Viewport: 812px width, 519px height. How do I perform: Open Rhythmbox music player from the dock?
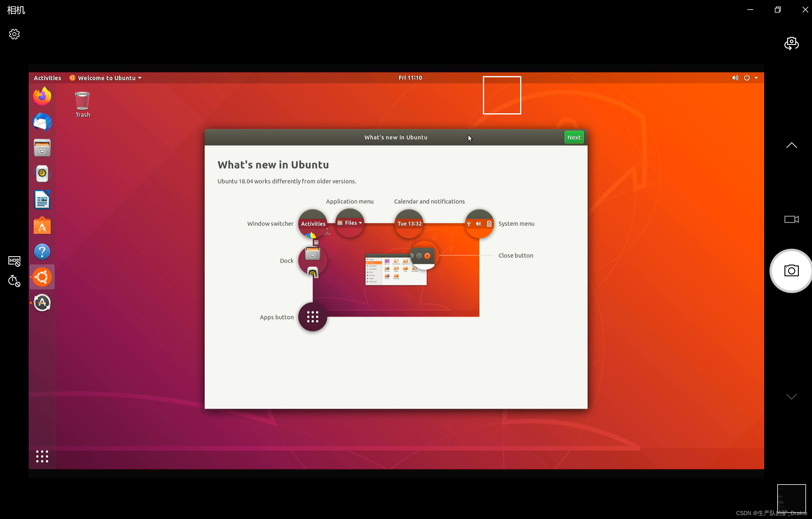click(42, 174)
